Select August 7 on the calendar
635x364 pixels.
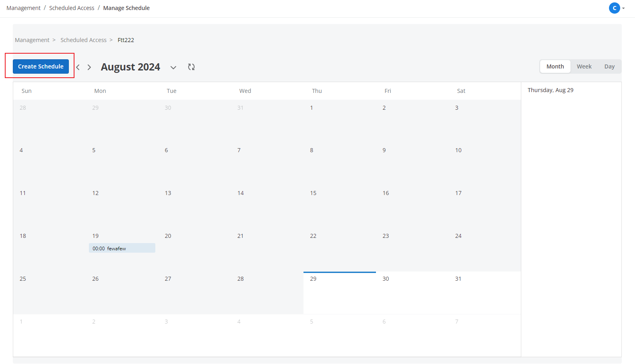point(239,150)
